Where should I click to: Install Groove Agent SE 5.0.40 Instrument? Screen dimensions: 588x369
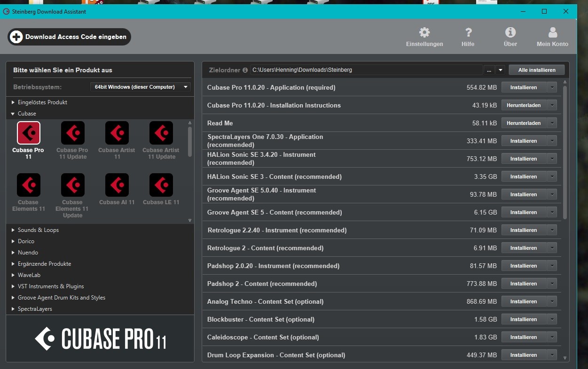click(x=524, y=194)
